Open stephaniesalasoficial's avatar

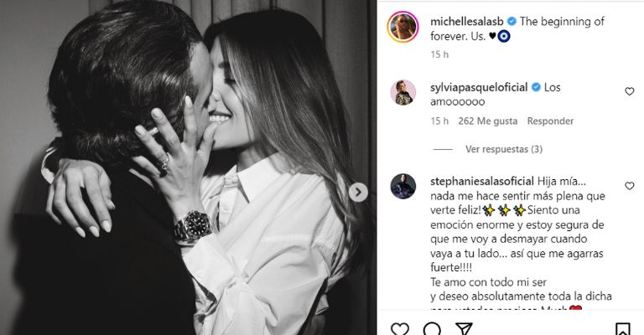(x=403, y=186)
